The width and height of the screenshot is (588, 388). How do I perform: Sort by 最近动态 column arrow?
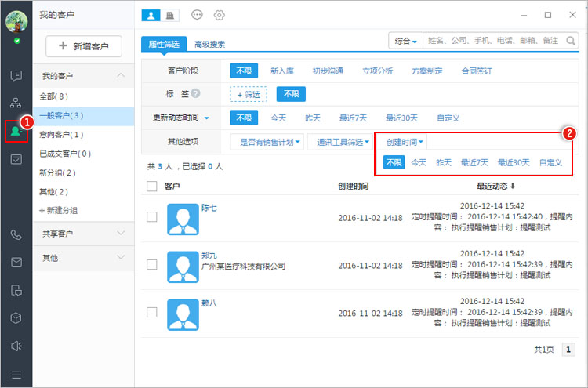pos(513,186)
